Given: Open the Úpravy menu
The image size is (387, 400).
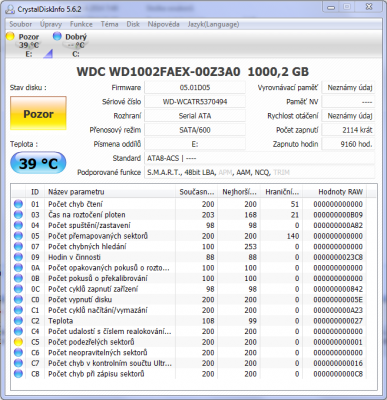Looking at the screenshot, I should click(x=51, y=24).
